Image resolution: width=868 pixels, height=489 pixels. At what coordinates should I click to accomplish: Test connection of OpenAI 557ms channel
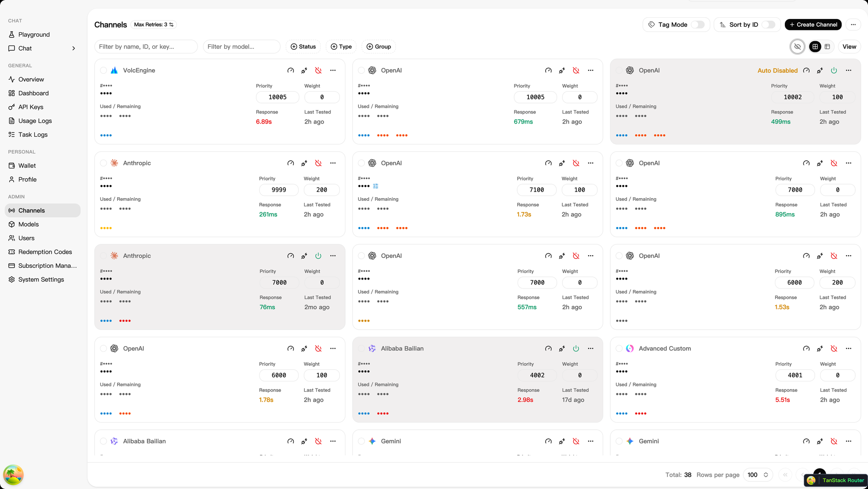562,256
